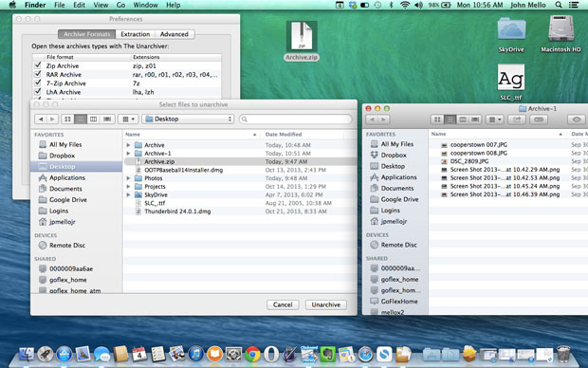Viewport: 588px width, 368px height.
Task: Open iTunes from the Dock
Action: (195, 354)
